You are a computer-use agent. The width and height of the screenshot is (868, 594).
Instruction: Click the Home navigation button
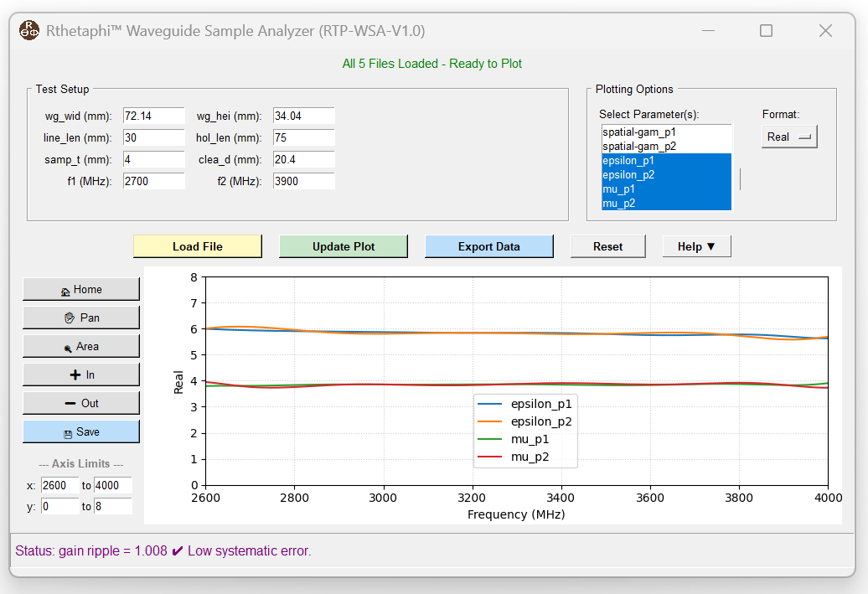(81, 290)
